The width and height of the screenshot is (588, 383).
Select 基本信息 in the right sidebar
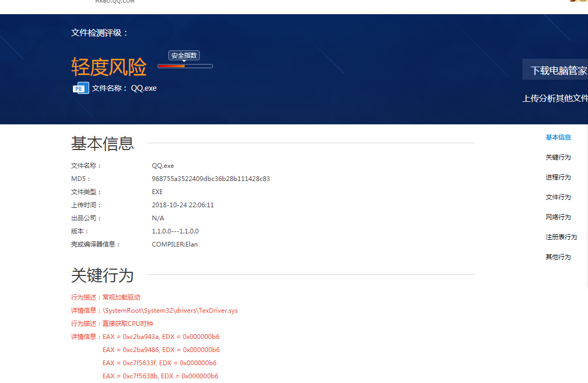click(x=558, y=137)
